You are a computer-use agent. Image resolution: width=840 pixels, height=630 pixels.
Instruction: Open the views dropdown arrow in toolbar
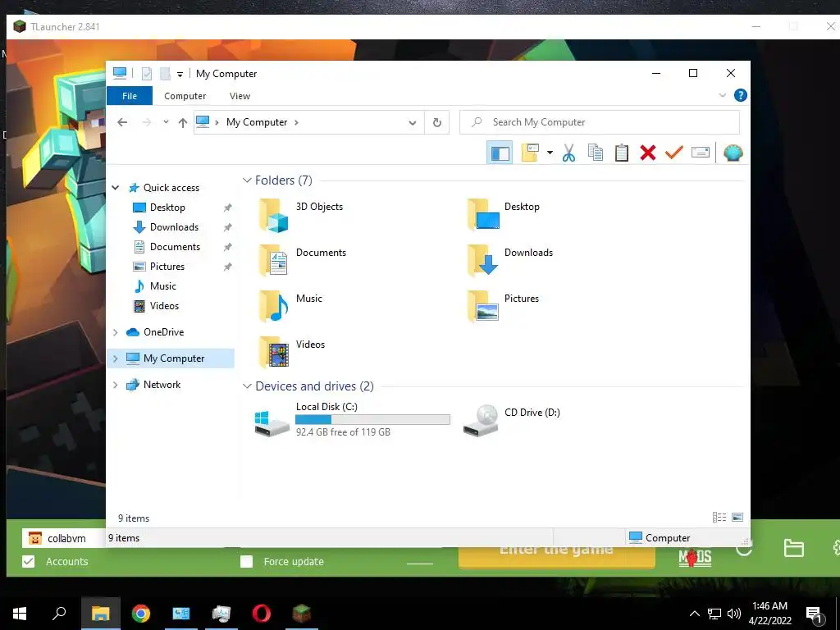(x=550, y=153)
